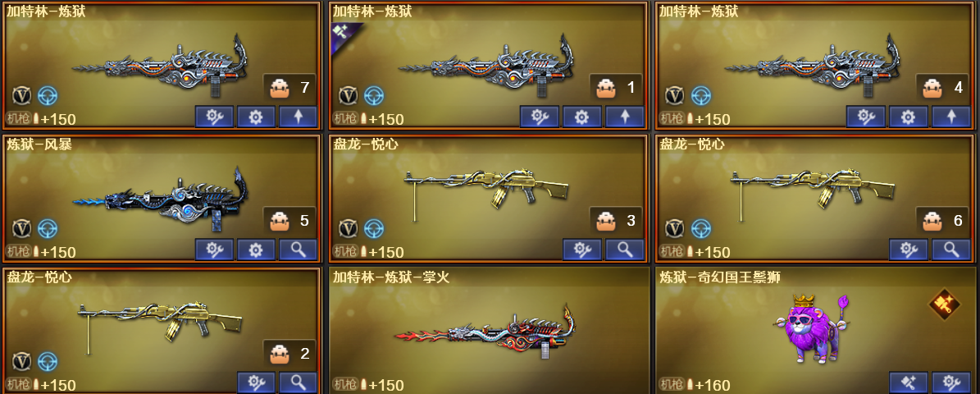Click wrench-gear button on bag 4 加特林-炼狱
The width and height of the screenshot is (980, 394).
866,117
